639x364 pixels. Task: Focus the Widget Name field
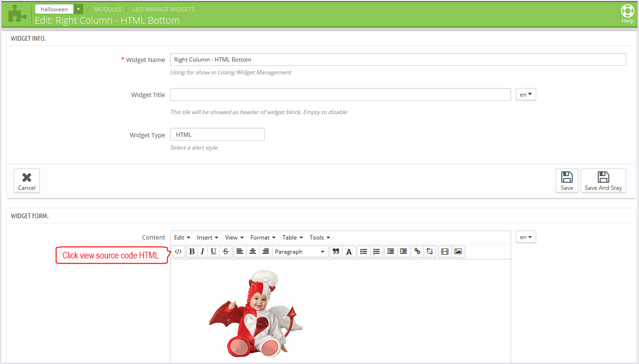398,60
